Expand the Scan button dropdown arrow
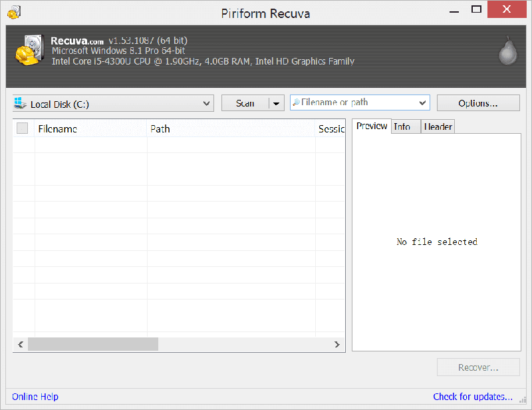 [x=277, y=103]
